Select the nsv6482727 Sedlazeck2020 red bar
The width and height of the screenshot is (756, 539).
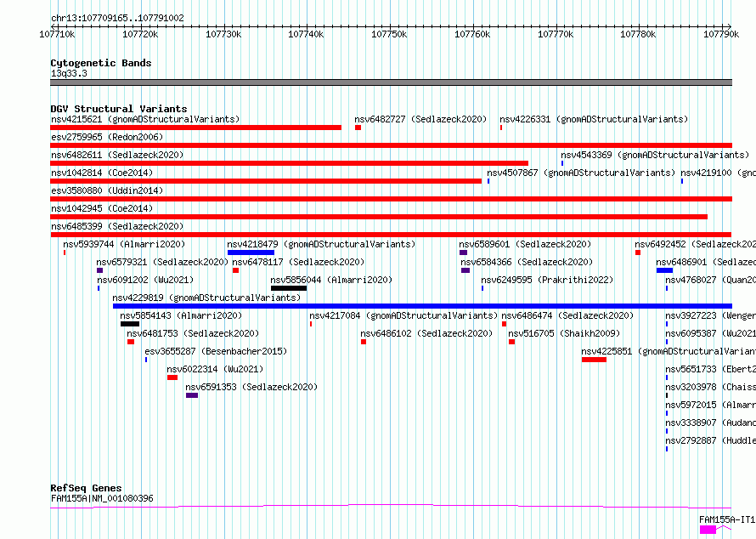pos(358,128)
